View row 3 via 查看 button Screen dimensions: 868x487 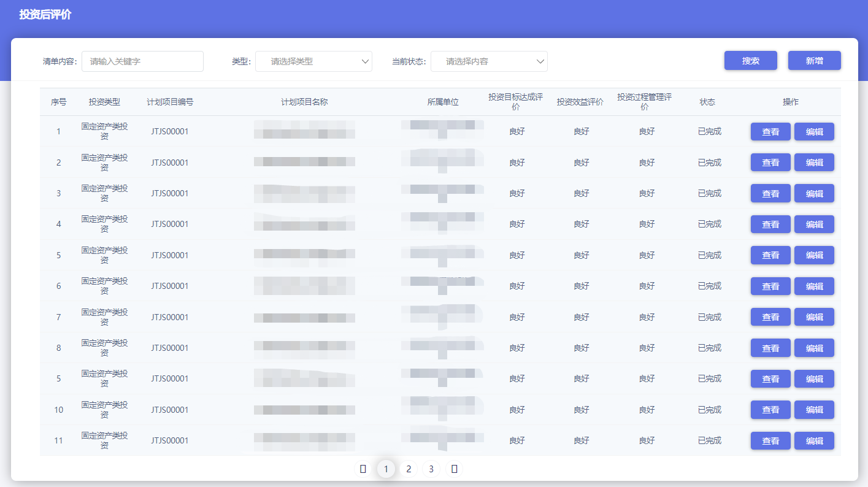(x=770, y=193)
